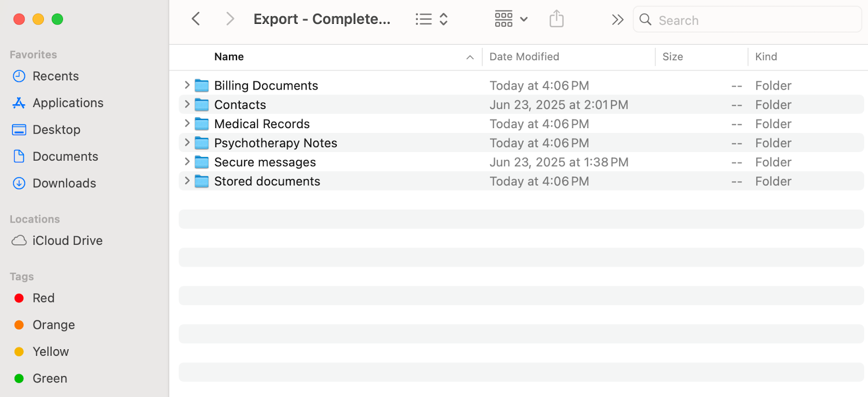This screenshot has width=868, height=397.
Task: Sort by the Kind column header
Action: pyautogui.click(x=766, y=56)
